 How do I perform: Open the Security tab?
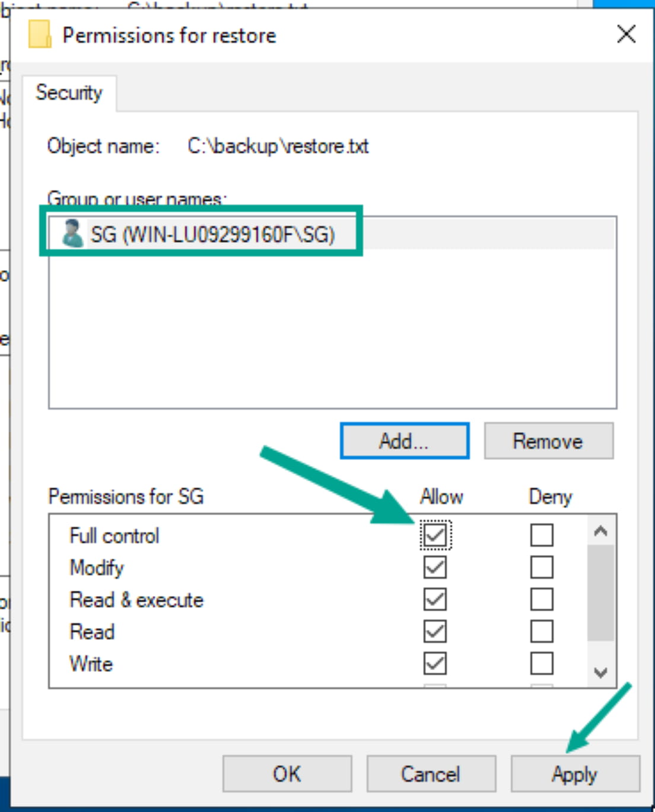pos(69,93)
